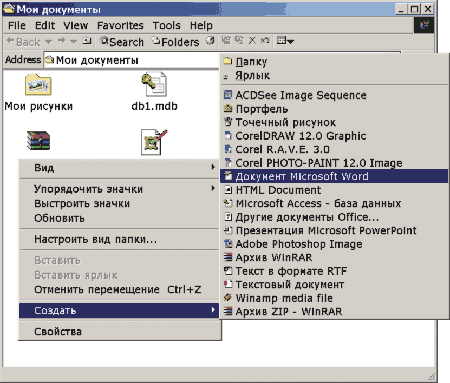
Task: Open the Help menu
Action: (x=201, y=25)
